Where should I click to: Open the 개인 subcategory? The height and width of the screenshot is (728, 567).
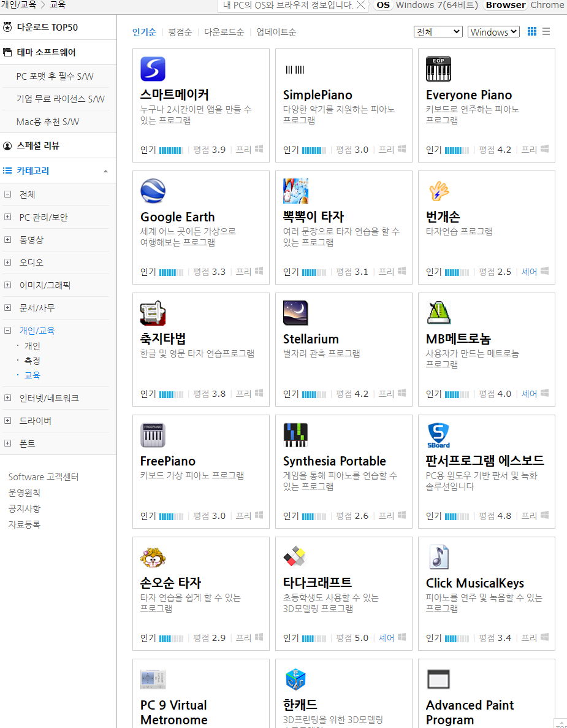(x=32, y=346)
